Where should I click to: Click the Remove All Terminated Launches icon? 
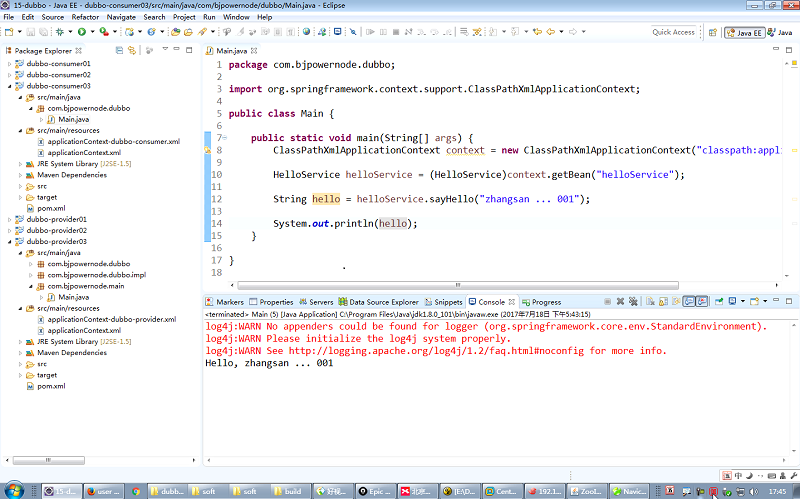[x=635, y=301]
